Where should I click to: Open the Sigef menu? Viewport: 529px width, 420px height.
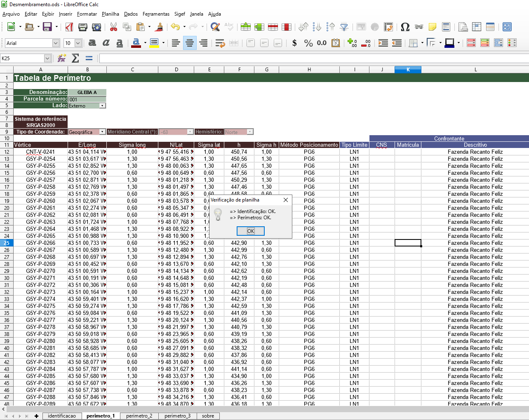(180, 14)
